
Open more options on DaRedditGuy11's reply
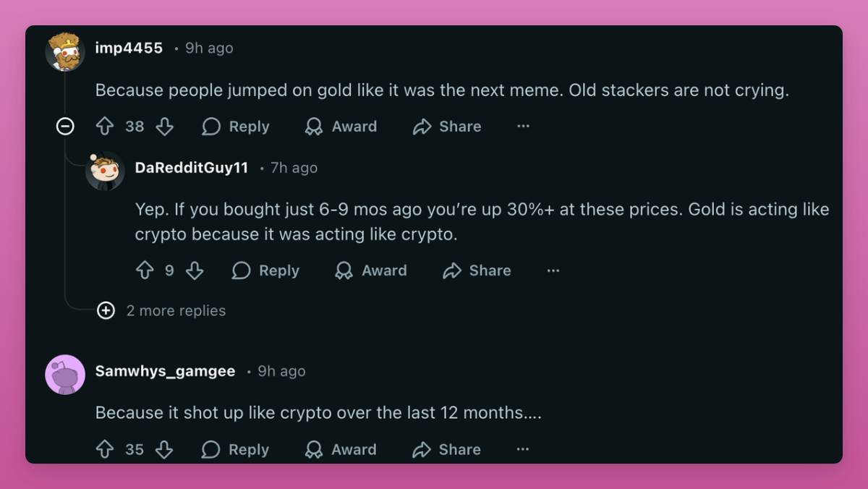click(x=553, y=271)
